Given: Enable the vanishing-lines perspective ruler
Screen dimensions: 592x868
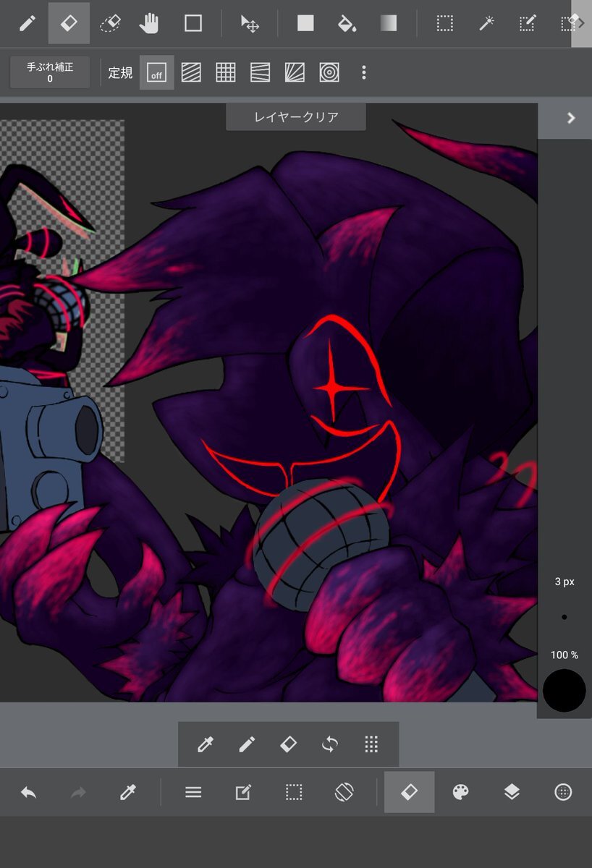Looking at the screenshot, I should click(x=260, y=72).
